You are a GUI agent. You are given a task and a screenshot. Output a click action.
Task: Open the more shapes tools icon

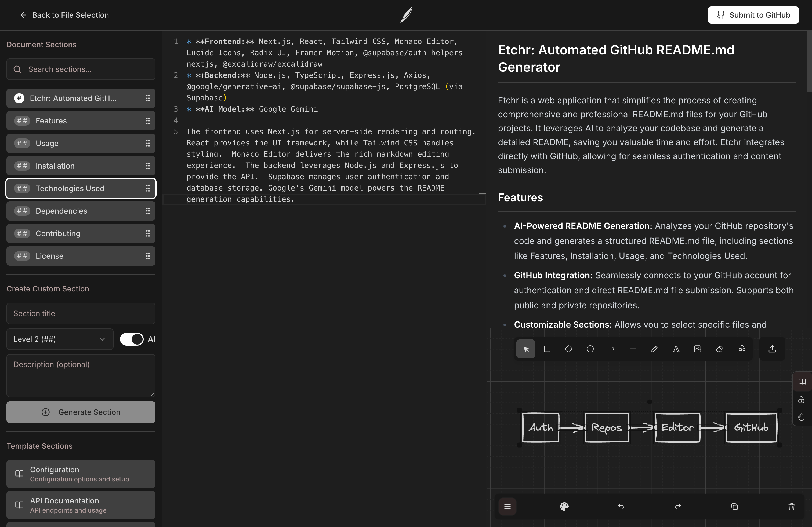click(742, 348)
